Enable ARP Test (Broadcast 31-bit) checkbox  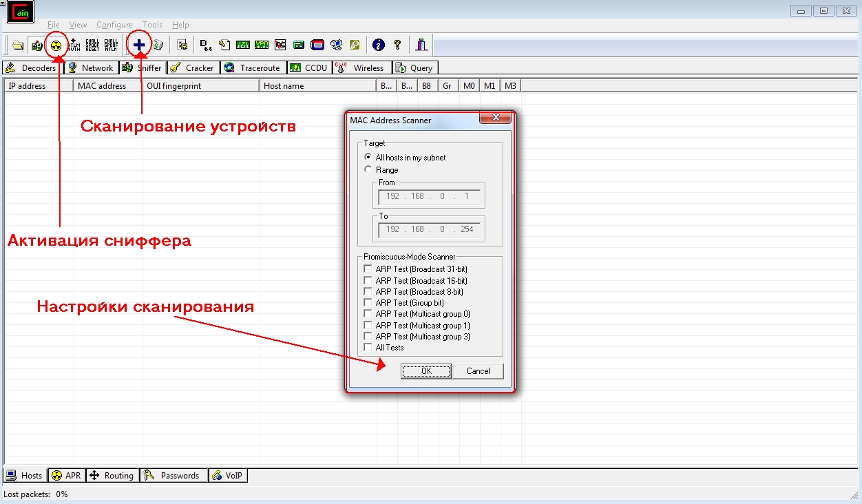[368, 269]
